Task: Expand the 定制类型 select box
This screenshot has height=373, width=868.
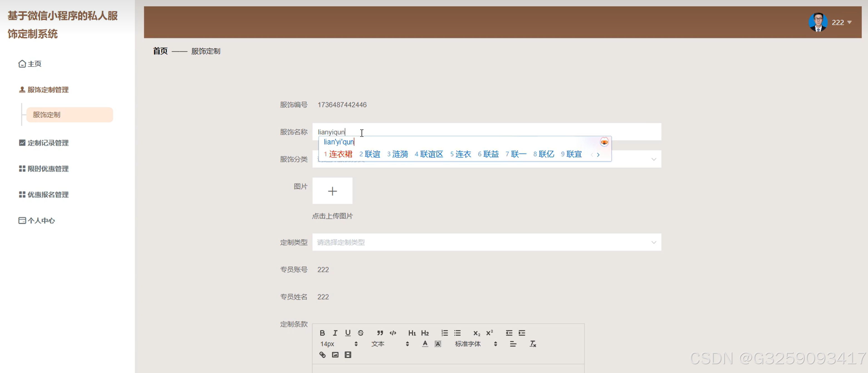Action: 486,242
